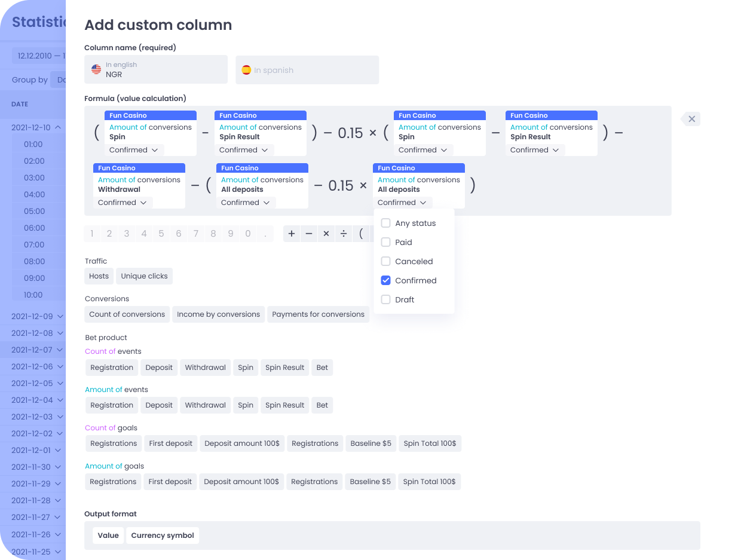Expand the 2021-12-09 date row
The image size is (741, 560).
point(57,316)
